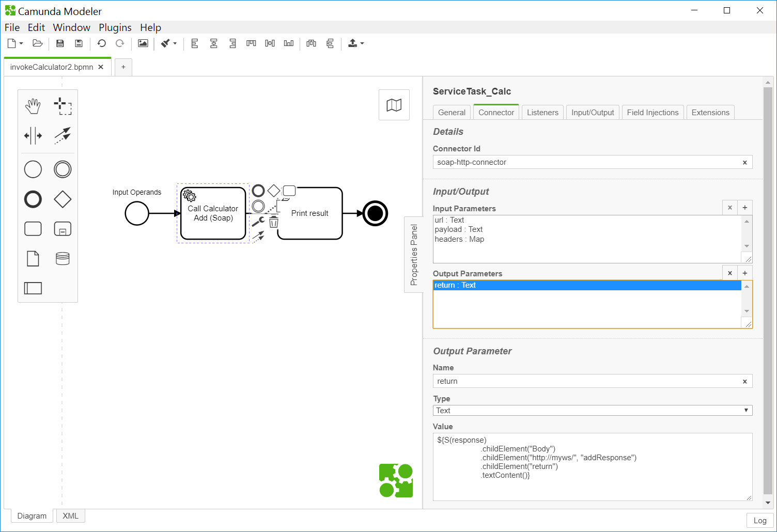Delete the selected task using the trash icon
The height and width of the screenshot is (532, 777).
coord(274,221)
